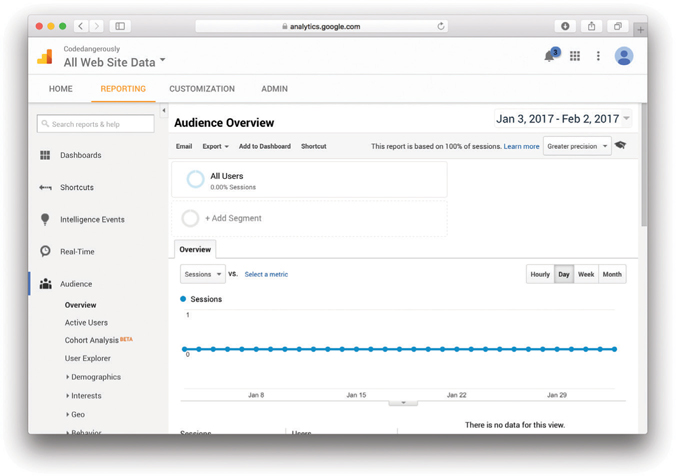The height and width of the screenshot is (476, 676).
Task: Click the notifications bell icon
Action: coord(550,56)
